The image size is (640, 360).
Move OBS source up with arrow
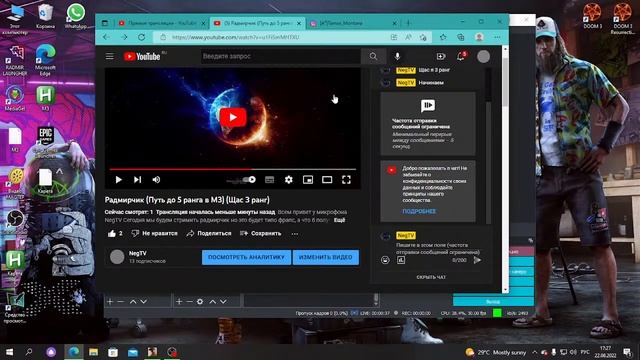[213, 302]
